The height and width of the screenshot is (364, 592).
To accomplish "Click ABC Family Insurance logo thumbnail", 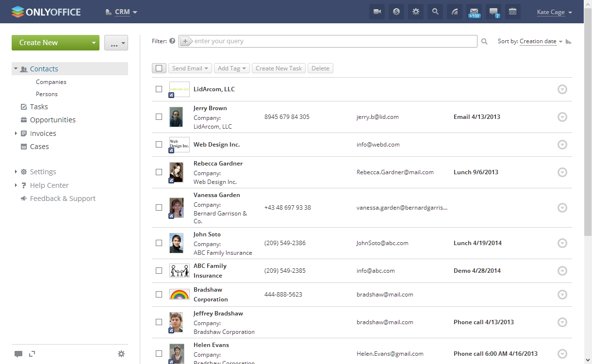I will click(x=179, y=270).
